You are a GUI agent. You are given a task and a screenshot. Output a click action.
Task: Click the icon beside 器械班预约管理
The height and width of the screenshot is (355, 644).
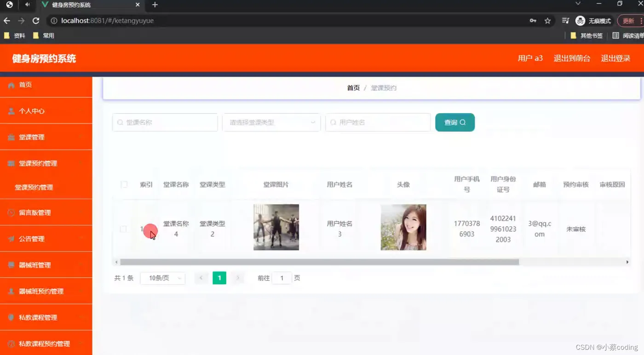pos(11,292)
